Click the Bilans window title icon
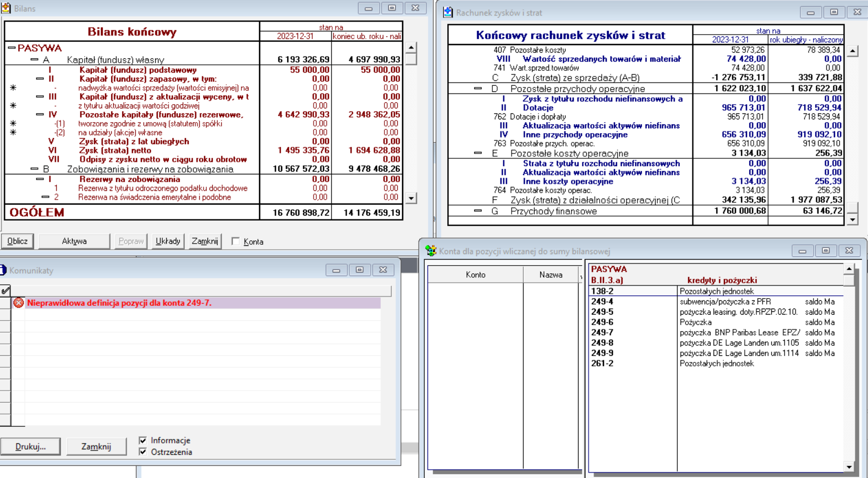This screenshot has height=478, width=868. [6, 8]
